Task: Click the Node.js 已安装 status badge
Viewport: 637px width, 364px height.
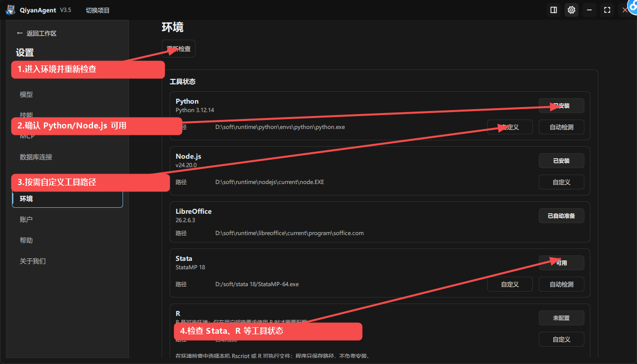Action: tap(562, 161)
